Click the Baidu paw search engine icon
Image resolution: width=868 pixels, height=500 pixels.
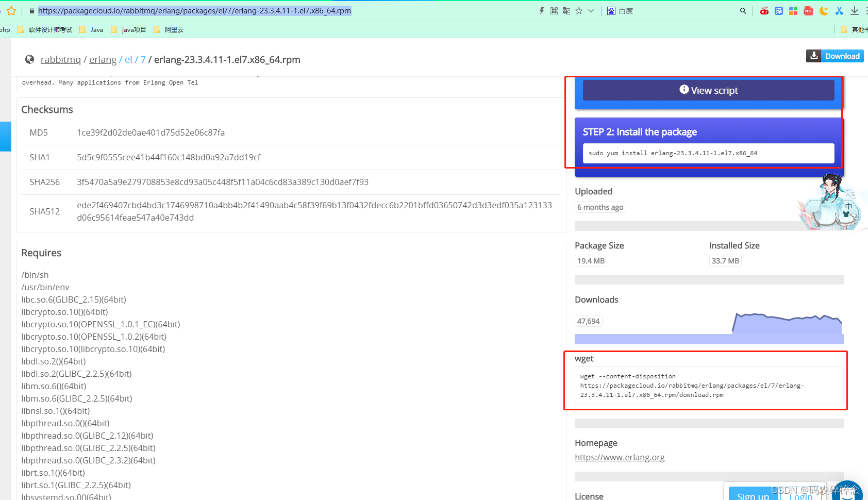coord(611,11)
